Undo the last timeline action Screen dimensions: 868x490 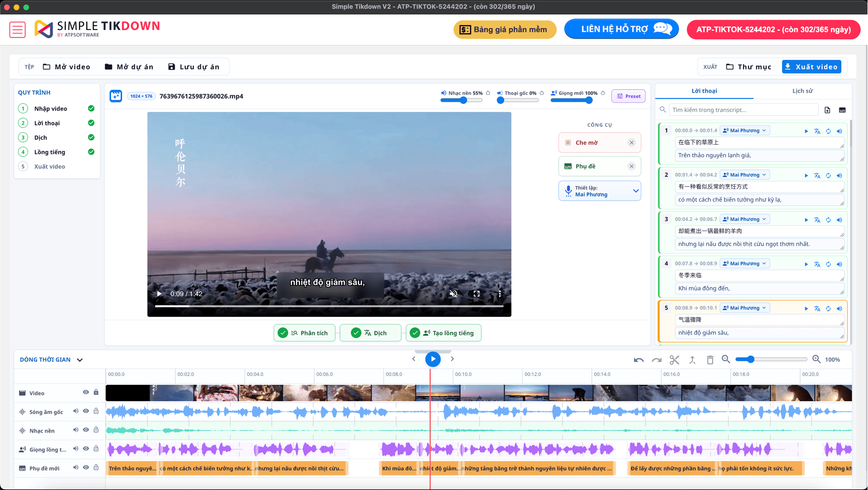639,360
